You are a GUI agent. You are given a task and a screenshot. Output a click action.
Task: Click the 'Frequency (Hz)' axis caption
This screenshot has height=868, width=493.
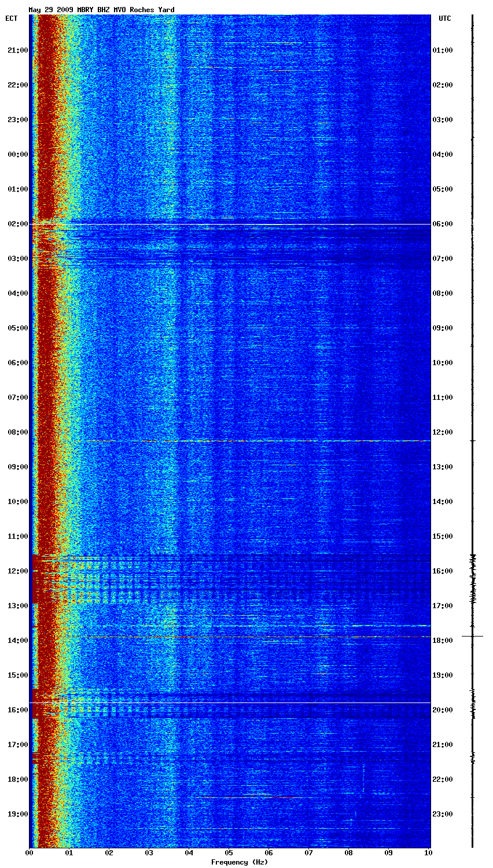(240, 862)
